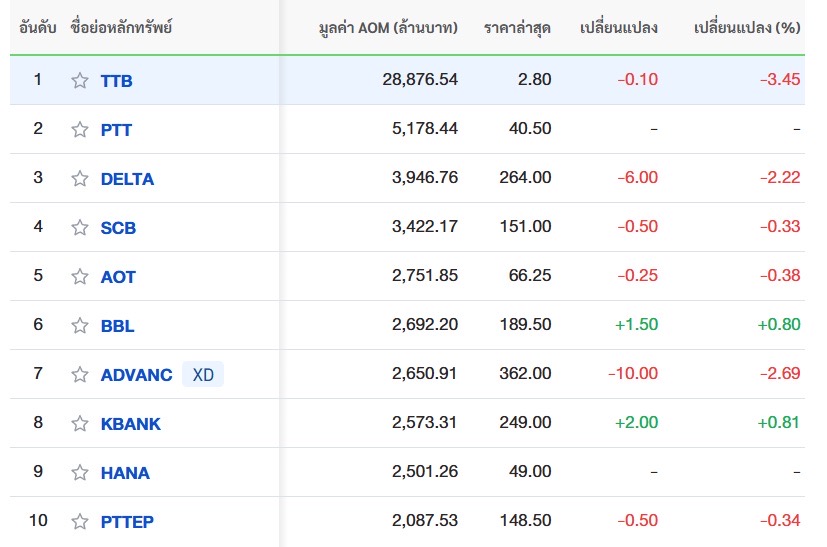This screenshot has width=827, height=547.
Task: Select AOM value 2,573.31
Action: (425, 423)
